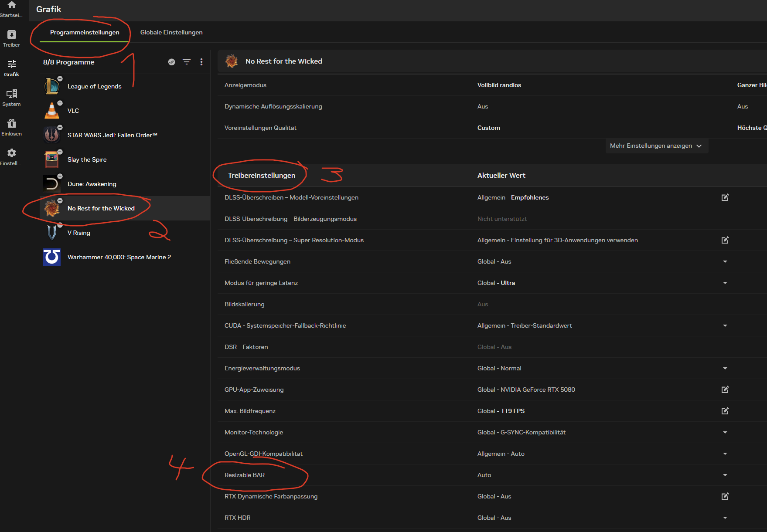Screen dimensions: 767x532
Task: Click the game icon in the details header
Action: [x=232, y=61]
